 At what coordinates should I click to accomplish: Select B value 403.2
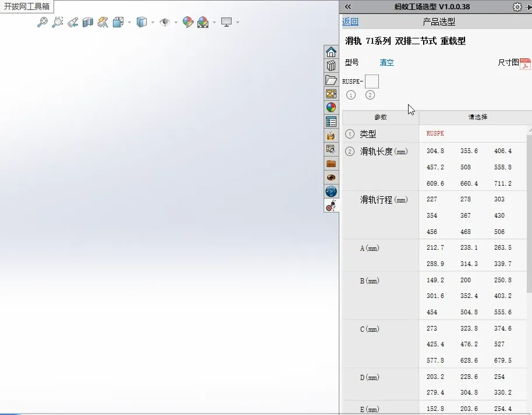coord(503,296)
